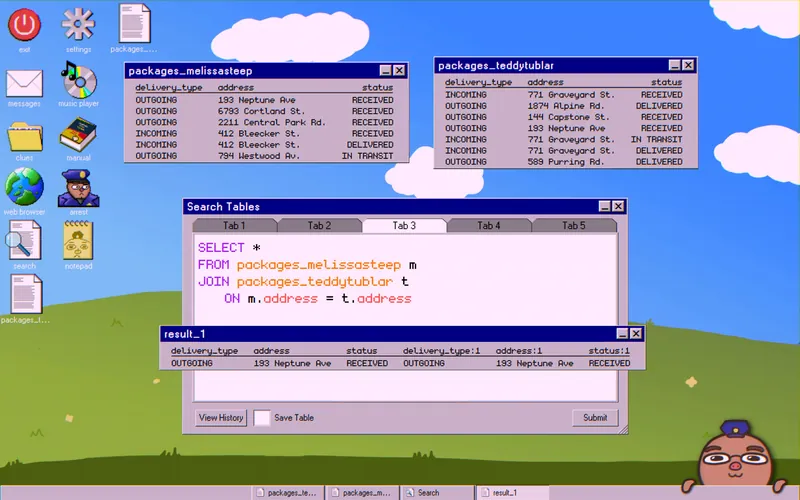Open the clues folder icon

pyautogui.click(x=24, y=136)
